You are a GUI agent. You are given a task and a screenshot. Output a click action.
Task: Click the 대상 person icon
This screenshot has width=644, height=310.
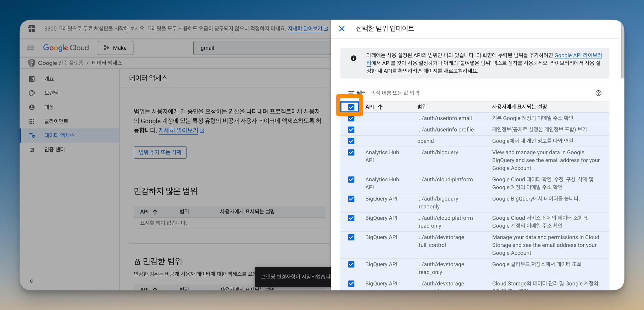32,107
